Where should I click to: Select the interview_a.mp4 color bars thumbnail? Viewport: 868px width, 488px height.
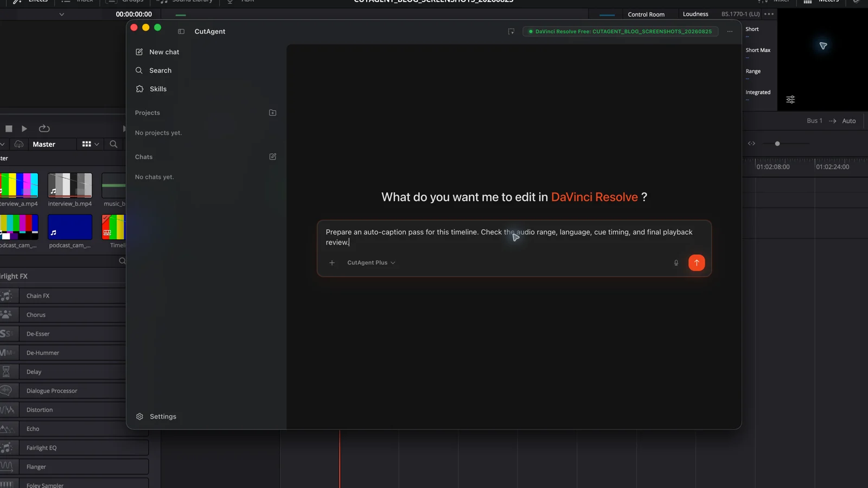pyautogui.click(x=19, y=185)
